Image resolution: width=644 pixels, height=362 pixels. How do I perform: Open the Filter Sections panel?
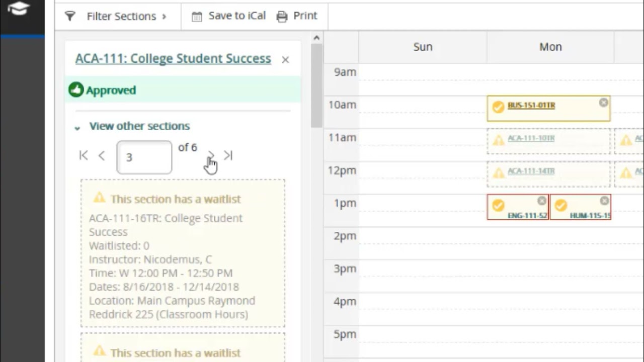[x=116, y=16]
